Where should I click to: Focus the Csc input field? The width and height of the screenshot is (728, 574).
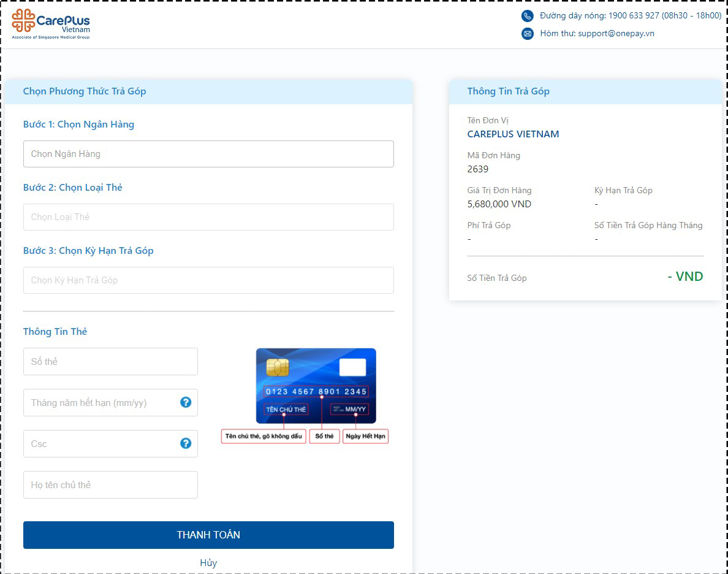110,443
